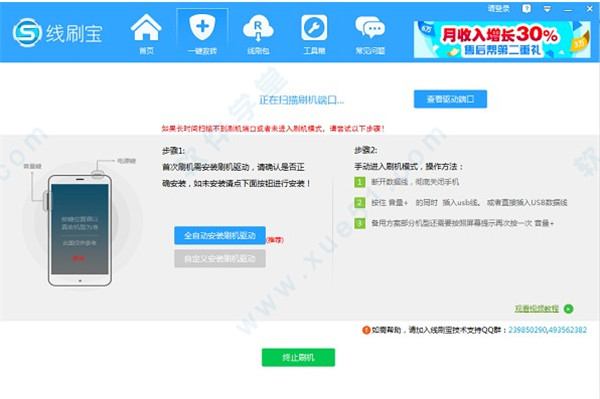
Task: Click the QQ group number 493562382
Action: (x=567, y=330)
